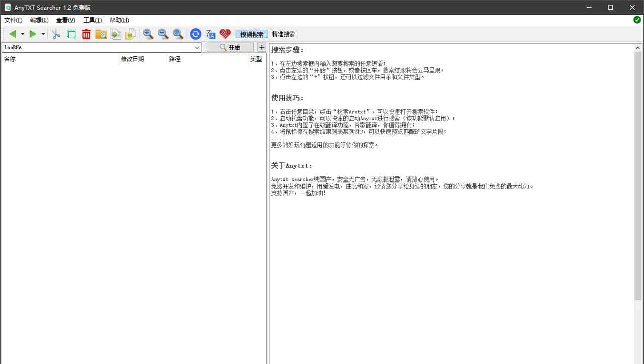Open the 文件 menu
Screen dimensions: 644x364
[13, 20]
